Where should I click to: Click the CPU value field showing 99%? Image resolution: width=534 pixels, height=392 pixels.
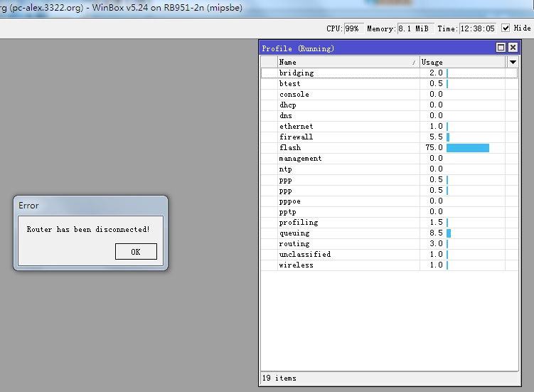(353, 28)
